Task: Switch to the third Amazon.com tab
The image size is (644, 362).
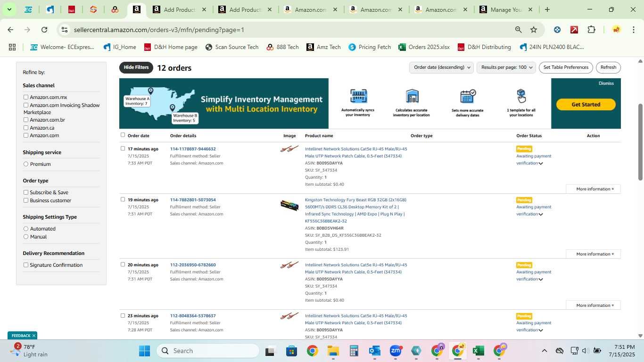Action: [x=440, y=9]
